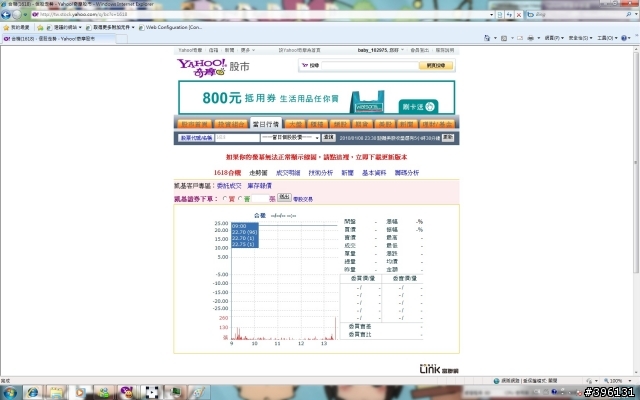Select the 當日行情 tab
Screen dimensions: 640x400
[x=266, y=124]
